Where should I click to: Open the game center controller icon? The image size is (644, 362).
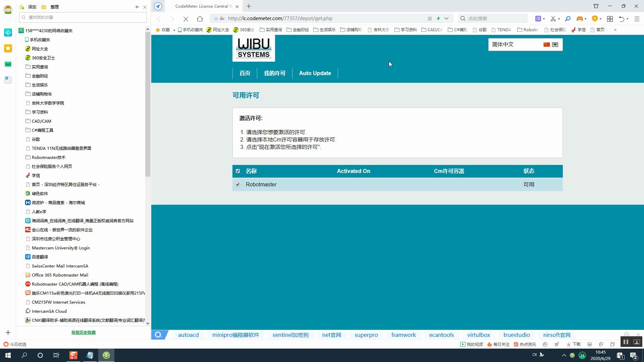click(x=580, y=18)
